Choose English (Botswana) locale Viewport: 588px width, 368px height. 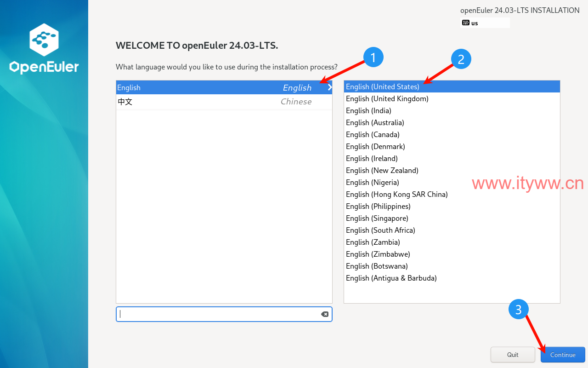[x=452, y=266]
